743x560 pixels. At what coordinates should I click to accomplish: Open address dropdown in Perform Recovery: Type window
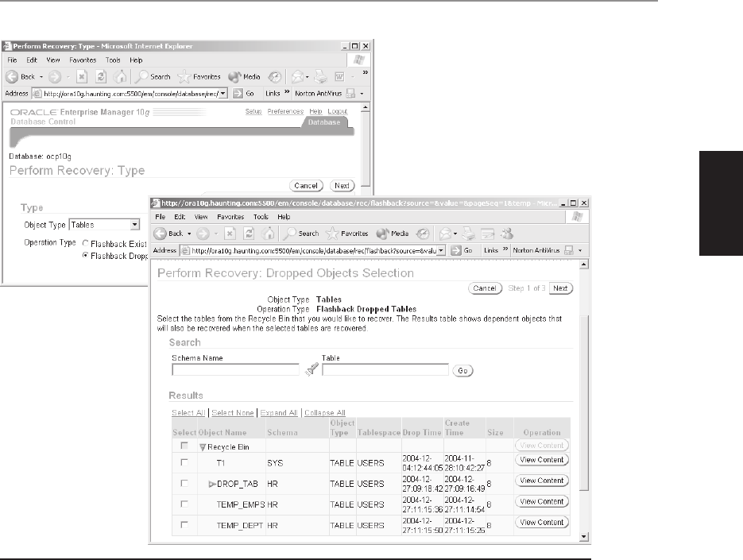click(x=223, y=94)
